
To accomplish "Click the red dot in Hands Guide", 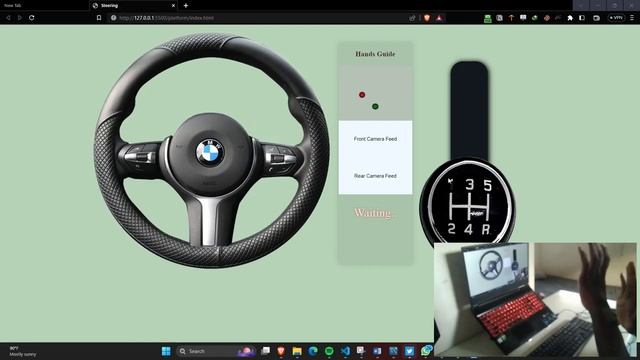I will coord(362,95).
